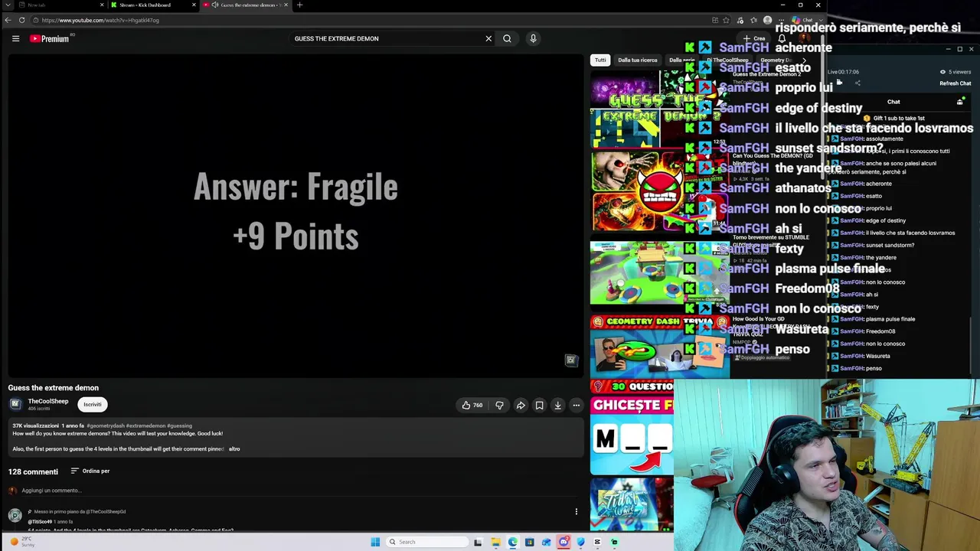Save the video with the bookmark icon

point(539,405)
